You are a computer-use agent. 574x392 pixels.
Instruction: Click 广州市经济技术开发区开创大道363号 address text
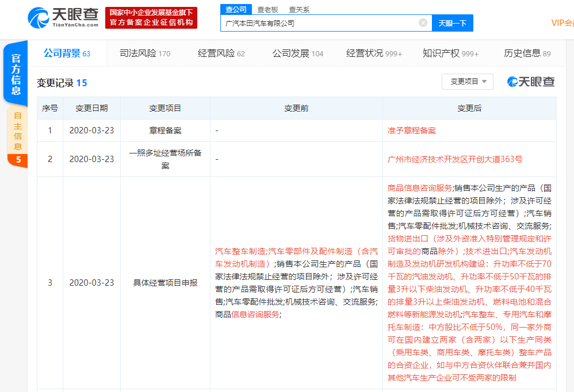tap(455, 159)
